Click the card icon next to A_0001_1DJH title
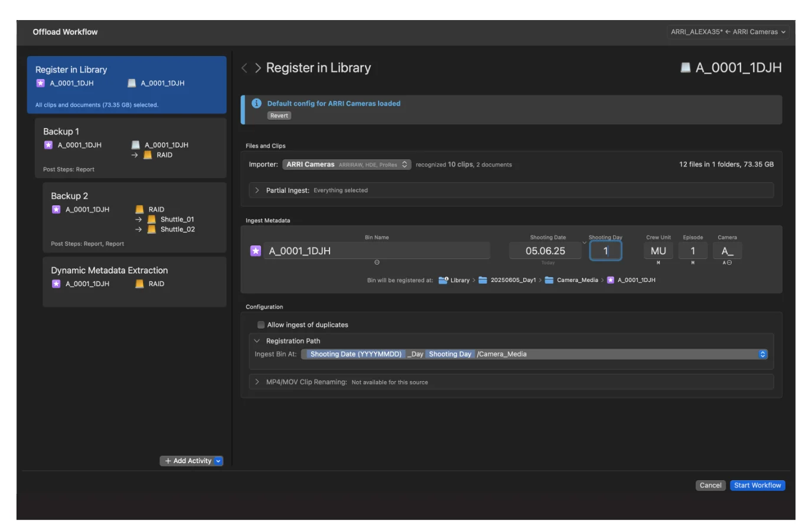 [685, 68]
